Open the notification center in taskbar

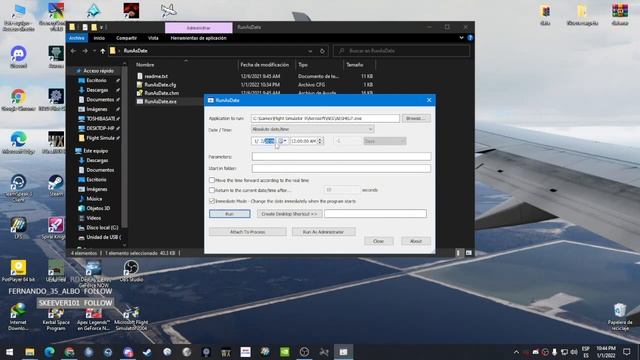pyautogui.click(x=627, y=352)
